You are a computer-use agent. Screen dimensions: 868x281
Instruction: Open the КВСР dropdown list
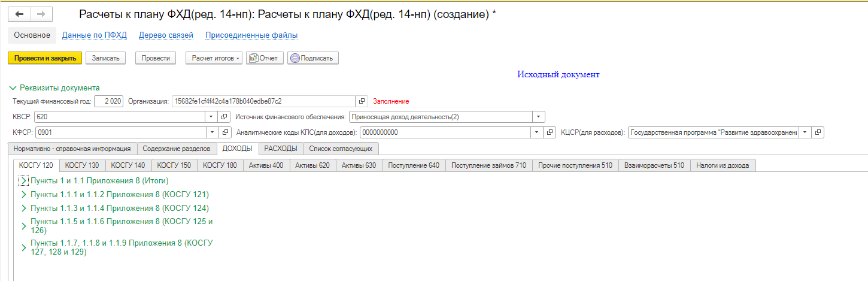212,117
